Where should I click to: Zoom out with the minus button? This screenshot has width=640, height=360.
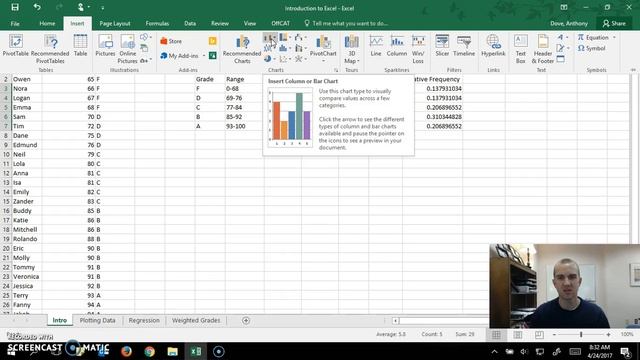click(554, 335)
